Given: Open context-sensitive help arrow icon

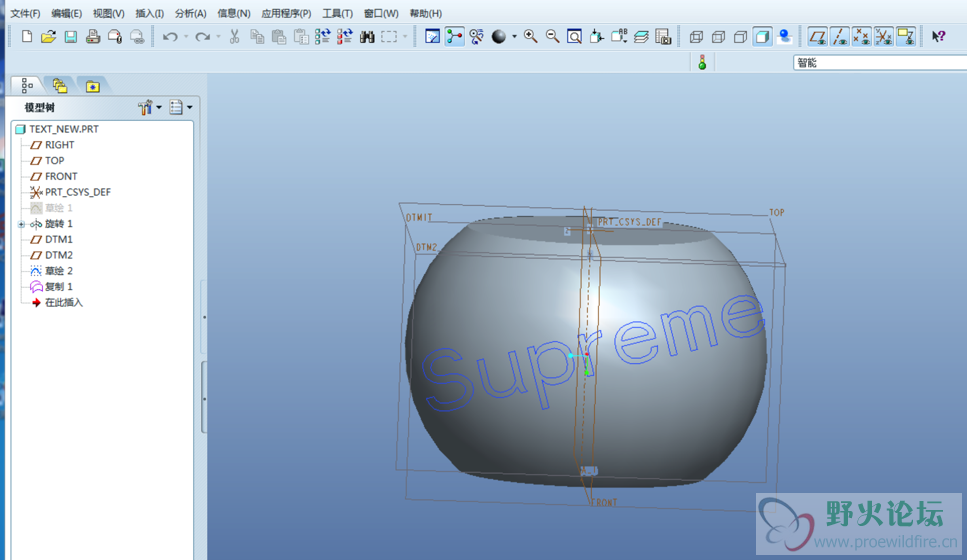Looking at the screenshot, I should point(938,37).
